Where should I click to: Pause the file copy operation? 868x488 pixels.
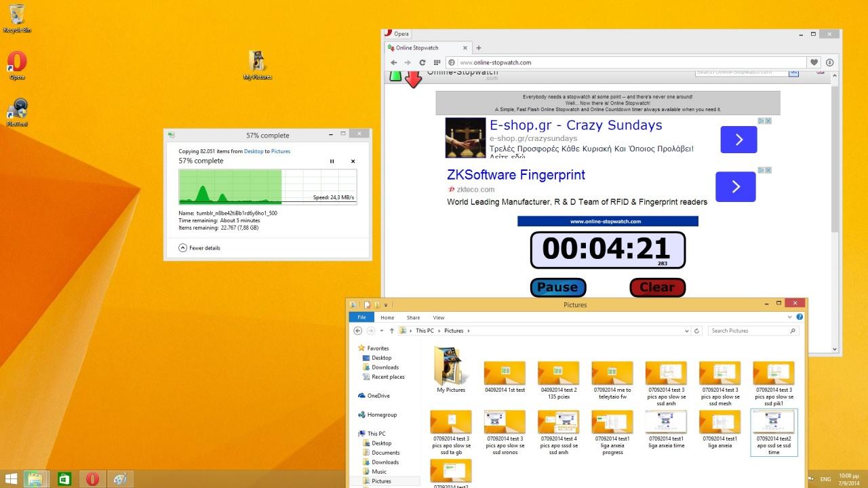332,161
